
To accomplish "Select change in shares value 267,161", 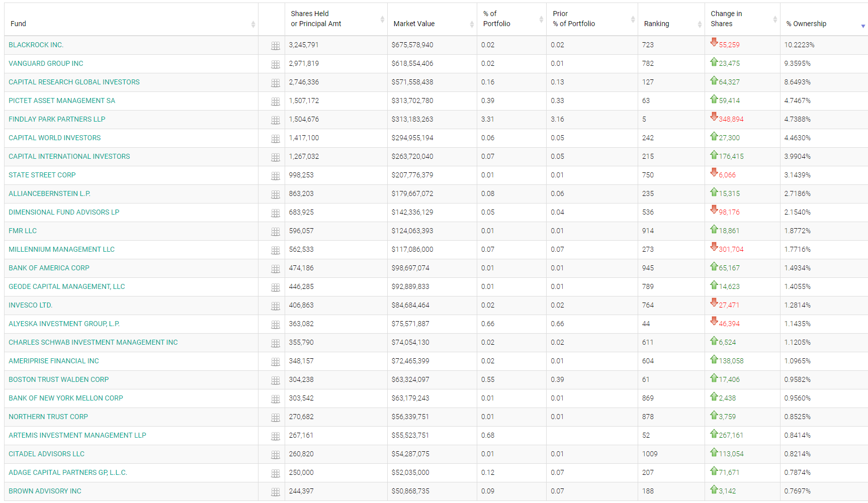I will coord(731,435).
